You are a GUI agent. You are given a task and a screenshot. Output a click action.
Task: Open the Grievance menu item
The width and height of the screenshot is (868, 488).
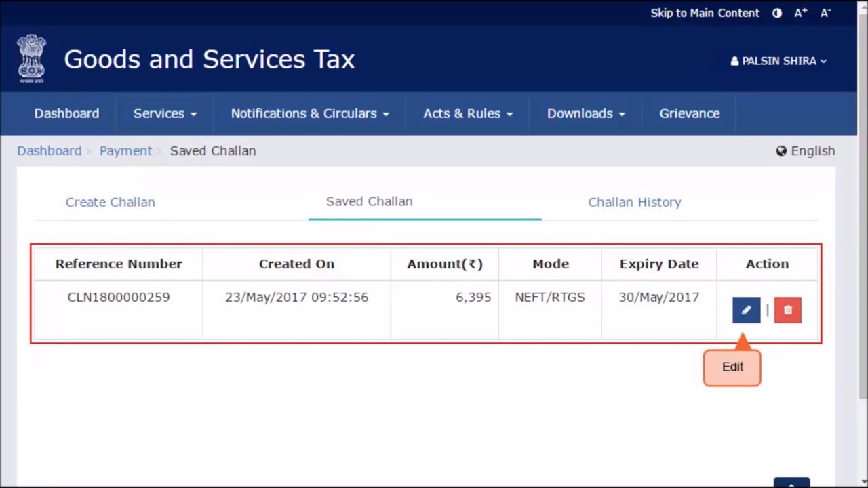pyautogui.click(x=690, y=113)
